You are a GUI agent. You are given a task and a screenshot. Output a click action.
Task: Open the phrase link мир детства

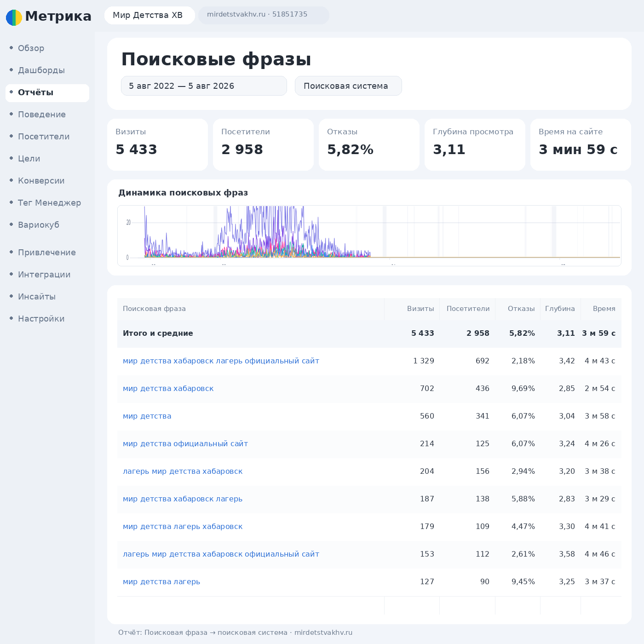[x=147, y=416]
